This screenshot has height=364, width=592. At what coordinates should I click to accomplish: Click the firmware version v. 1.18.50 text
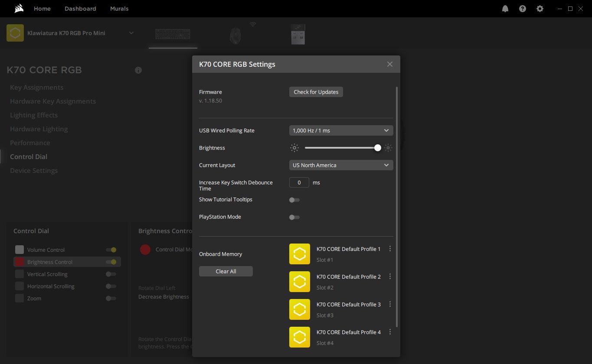pyautogui.click(x=210, y=101)
